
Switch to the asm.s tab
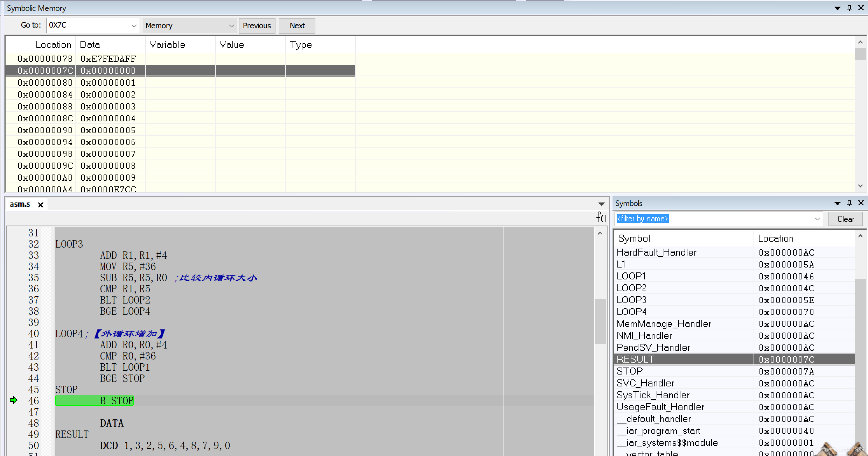click(x=20, y=205)
